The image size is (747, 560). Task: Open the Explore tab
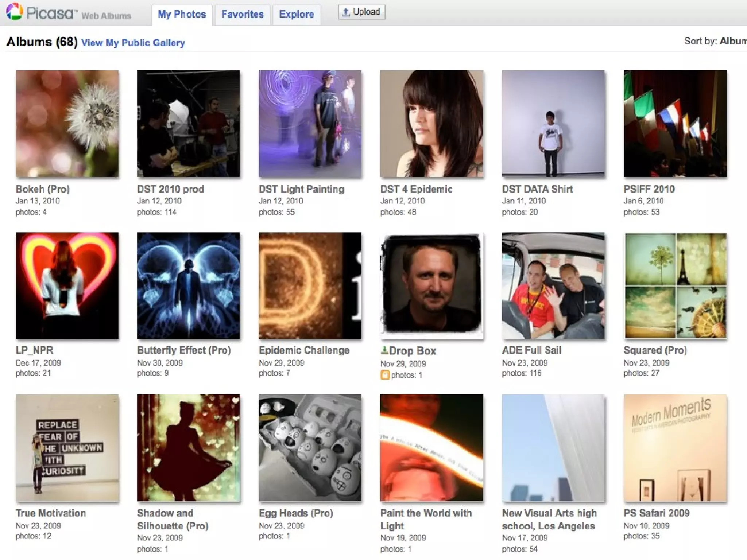pyautogui.click(x=297, y=14)
